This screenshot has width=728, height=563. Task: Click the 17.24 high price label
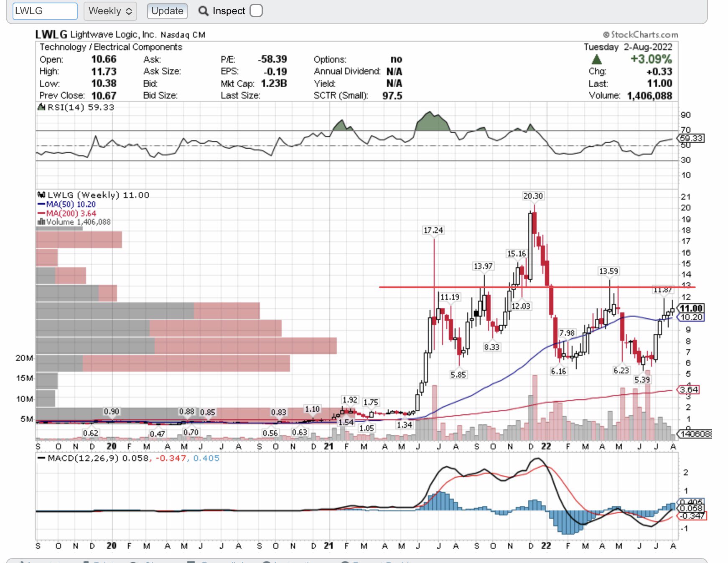coord(433,230)
